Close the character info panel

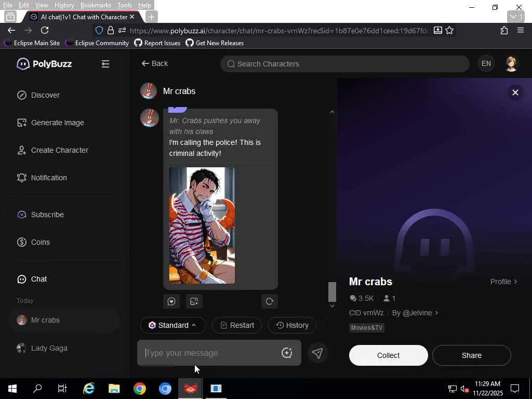click(515, 92)
